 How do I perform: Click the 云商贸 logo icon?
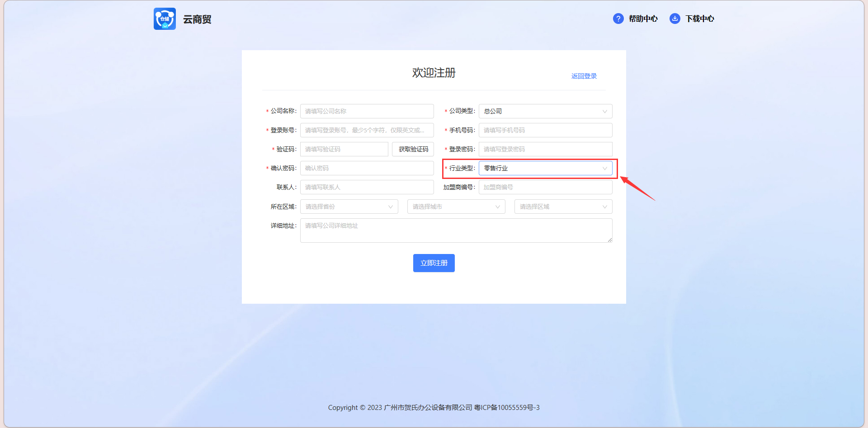[165, 19]
